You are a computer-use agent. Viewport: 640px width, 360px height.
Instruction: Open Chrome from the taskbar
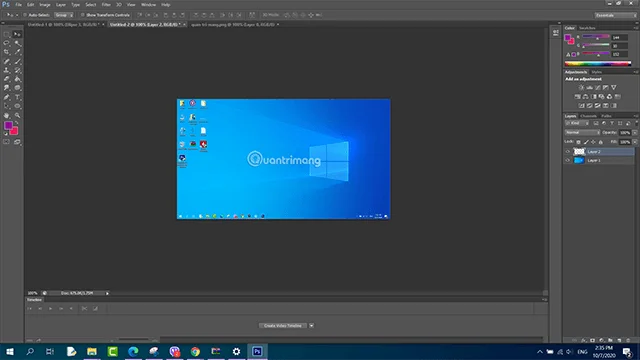click(x=195, y=351)
